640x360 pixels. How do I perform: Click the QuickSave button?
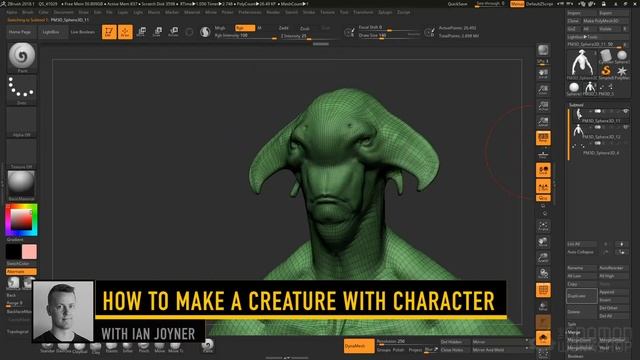(x=457, y=4)
